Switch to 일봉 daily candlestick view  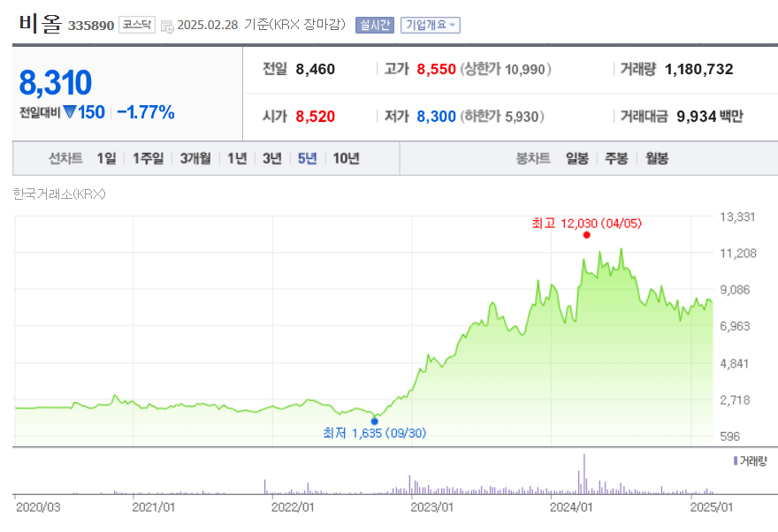[577, 158]
